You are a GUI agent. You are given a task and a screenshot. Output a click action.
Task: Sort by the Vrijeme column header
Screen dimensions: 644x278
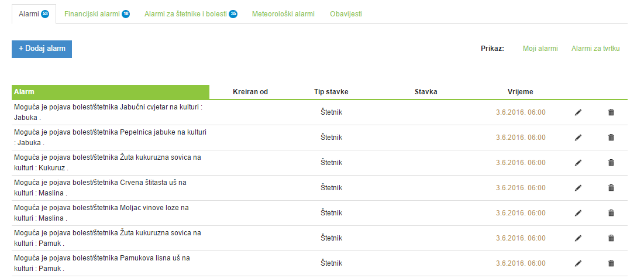click(520, 92)
